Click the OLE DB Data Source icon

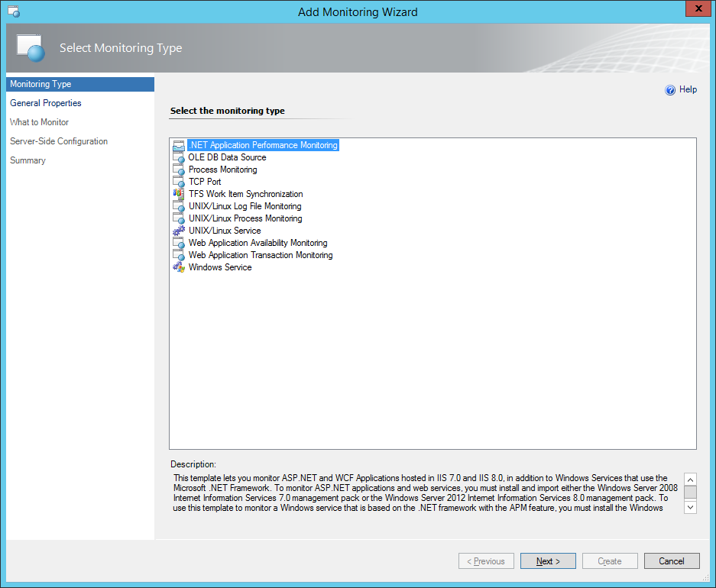[x=179, y=157]
